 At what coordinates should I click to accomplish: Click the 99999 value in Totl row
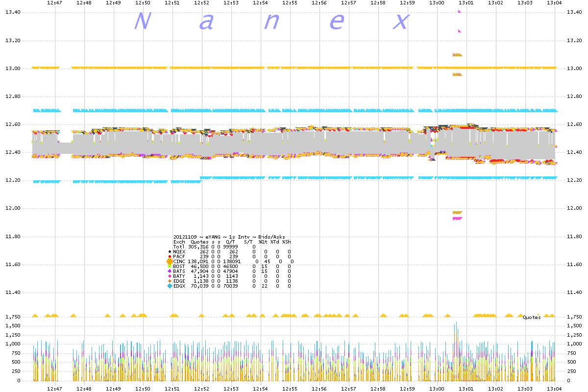tap(230, 246)
